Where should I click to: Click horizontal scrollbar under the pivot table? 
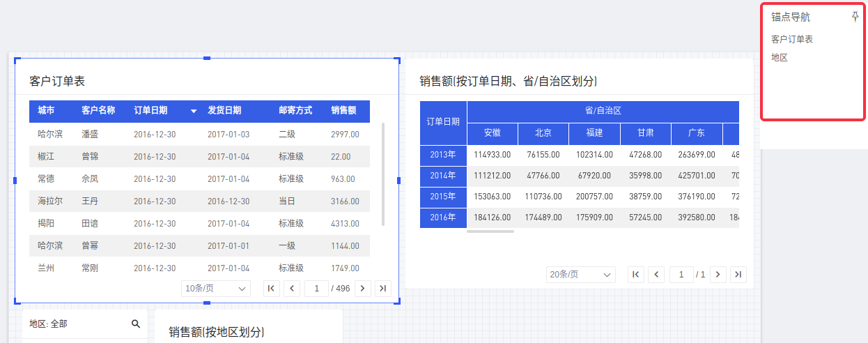490,231
